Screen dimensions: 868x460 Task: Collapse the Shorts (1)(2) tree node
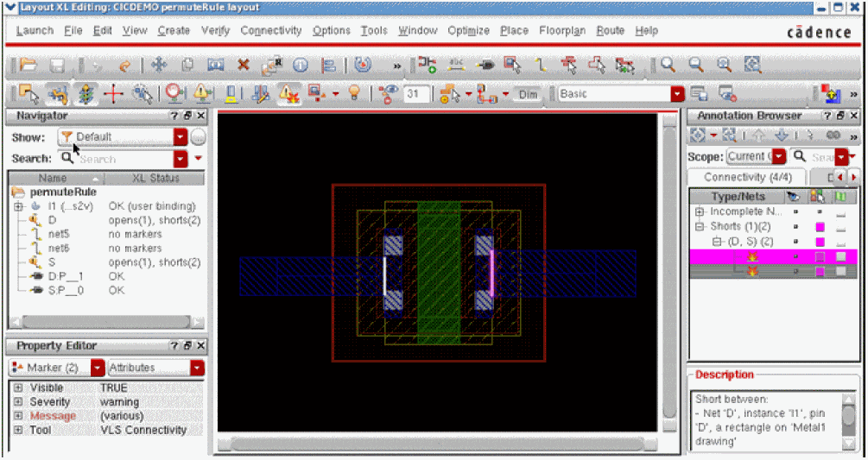(700, 227)
